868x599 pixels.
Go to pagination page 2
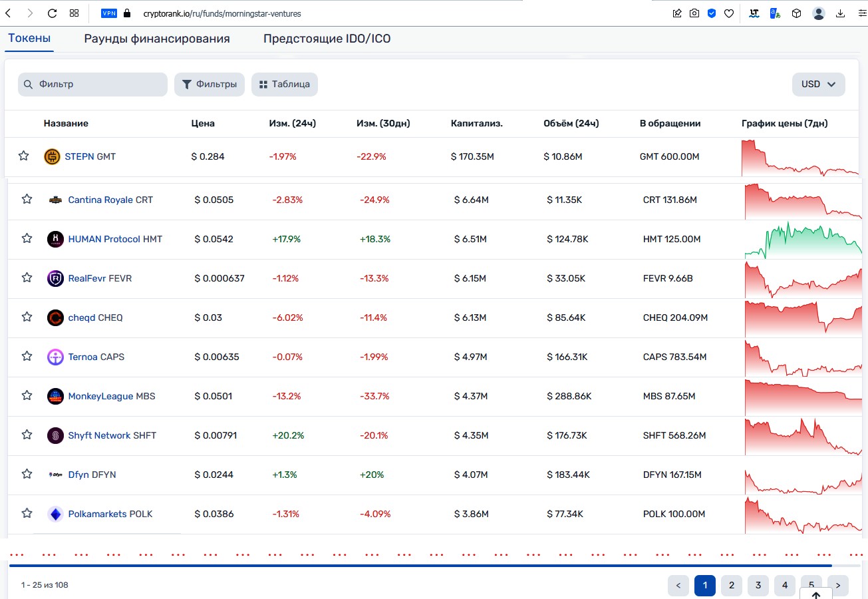pyautogui.click(x=732, y=585)
